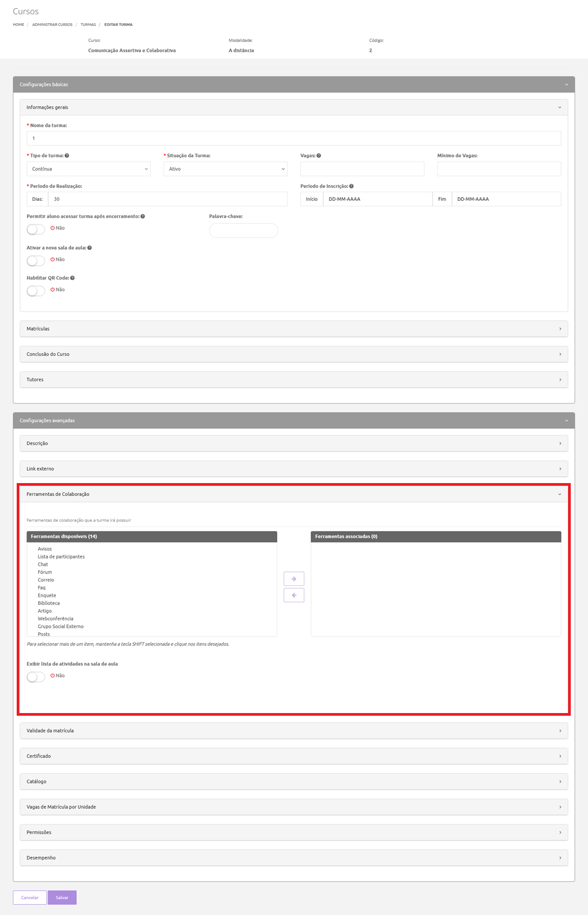
Task: Click the help icon beside Vagas label
Action: pyautogui.click(x=319, y=156)
